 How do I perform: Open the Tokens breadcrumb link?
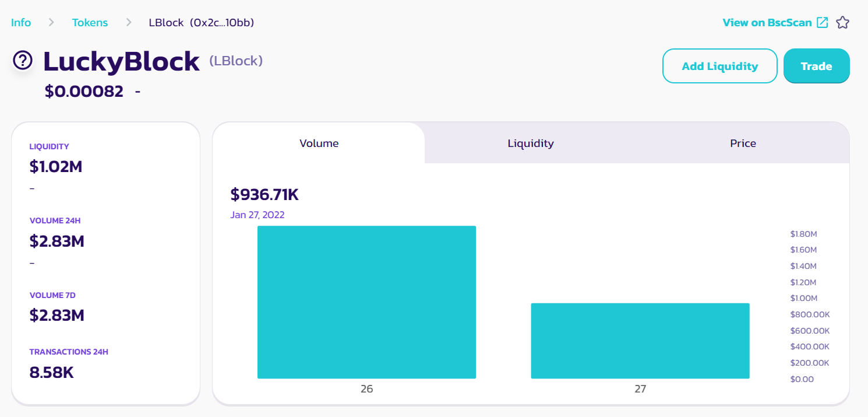click(90, 23)
